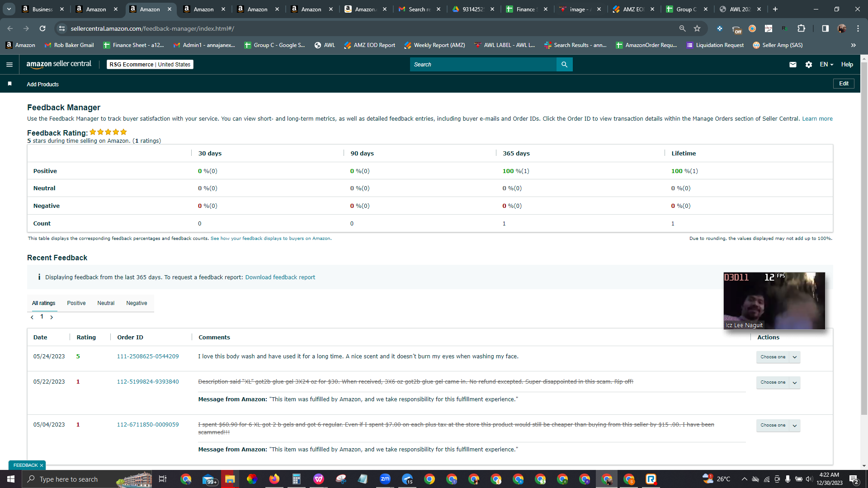Click Add Products in the favorites bar
Screen dimensions: 868x488
42,84
